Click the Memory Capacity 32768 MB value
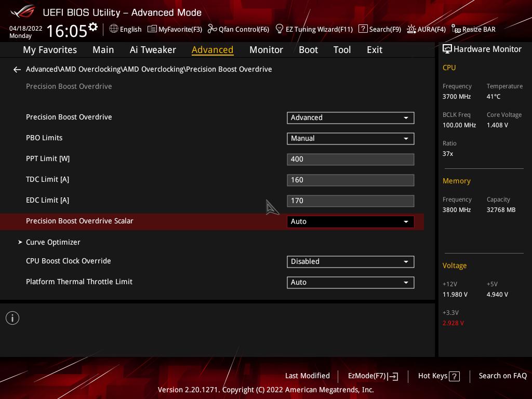The width and height of the screenshot is (532, 399). (501, 210)
